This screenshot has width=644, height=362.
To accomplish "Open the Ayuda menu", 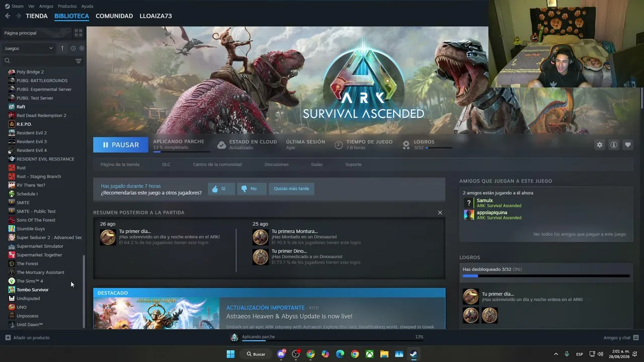I will tap(87, 6).
